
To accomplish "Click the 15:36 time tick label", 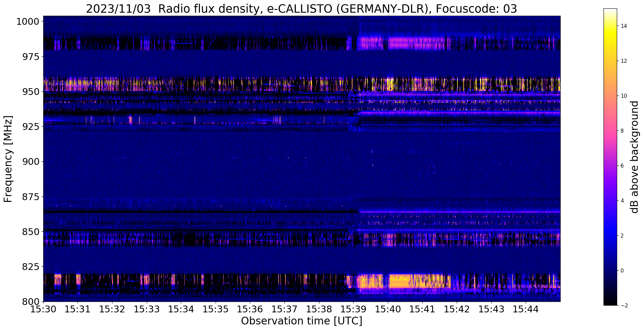I will coord(250,309).
